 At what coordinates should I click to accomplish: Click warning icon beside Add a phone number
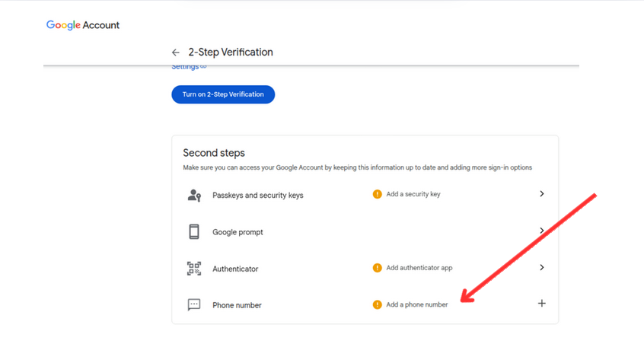tap(377, 305)
